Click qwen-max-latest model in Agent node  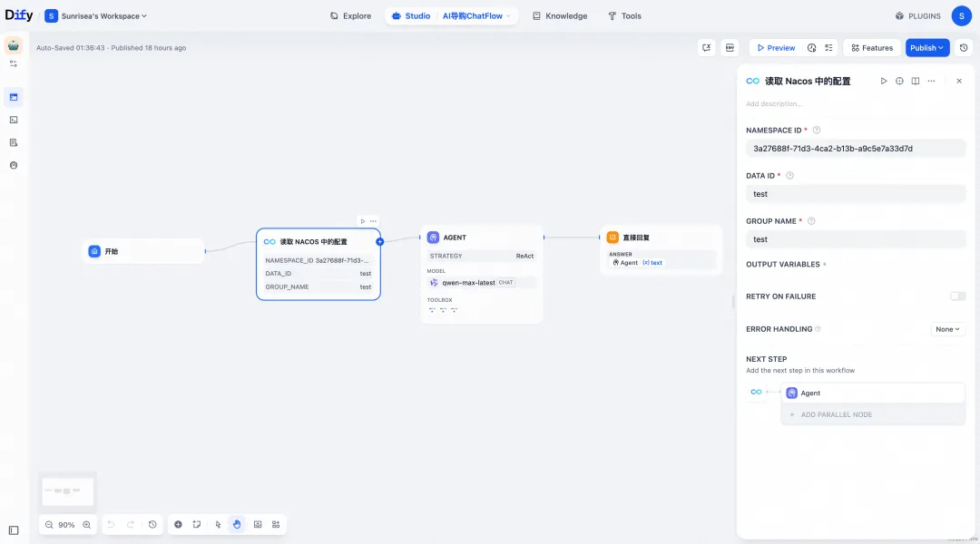[x=482, y=283]
